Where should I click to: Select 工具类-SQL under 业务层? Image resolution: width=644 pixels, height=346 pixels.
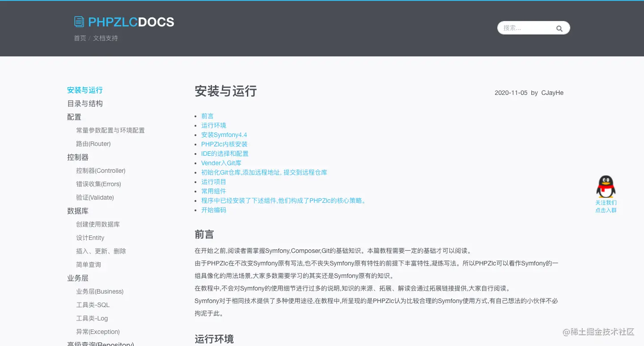coord(93,305)
